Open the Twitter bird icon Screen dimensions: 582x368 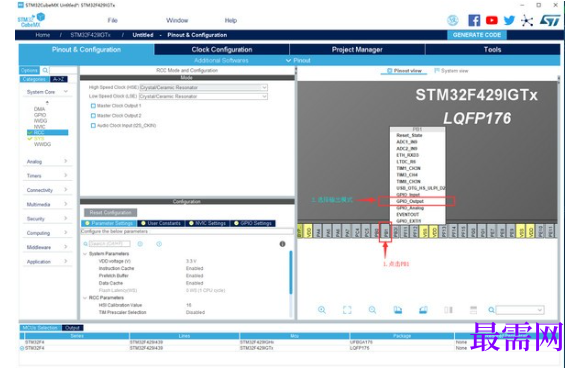[x=509, y=20]
